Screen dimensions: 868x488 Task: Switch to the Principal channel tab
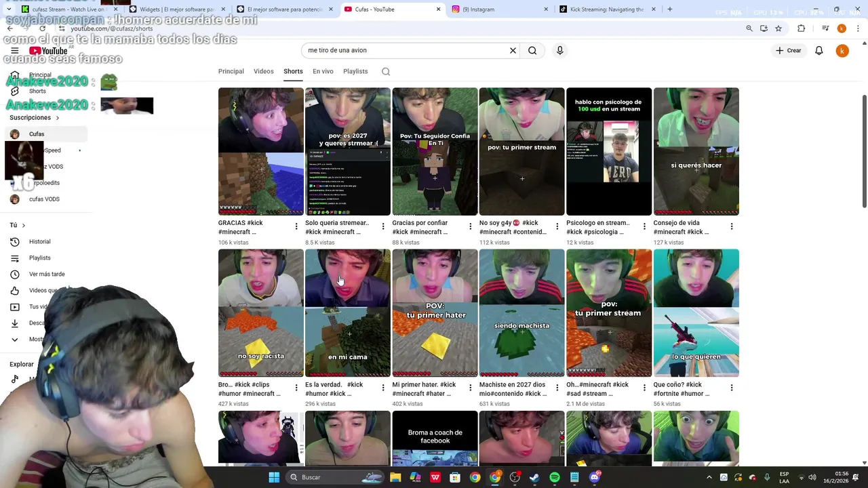231,71
